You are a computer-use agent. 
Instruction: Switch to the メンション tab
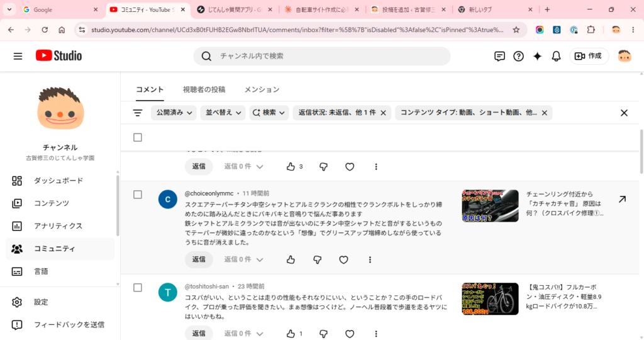point(262,89)
